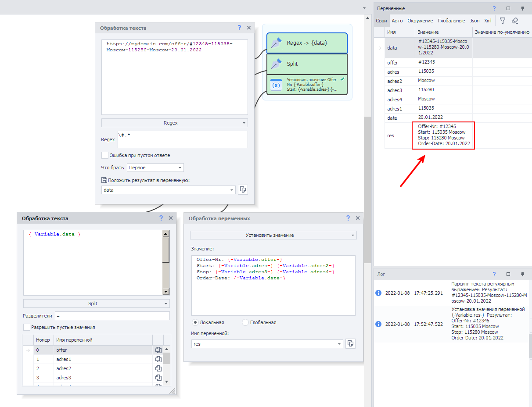Toggle the allow empty values checkbox
The height and width of the screenshot is (407, 532).
tap(27, 327)
